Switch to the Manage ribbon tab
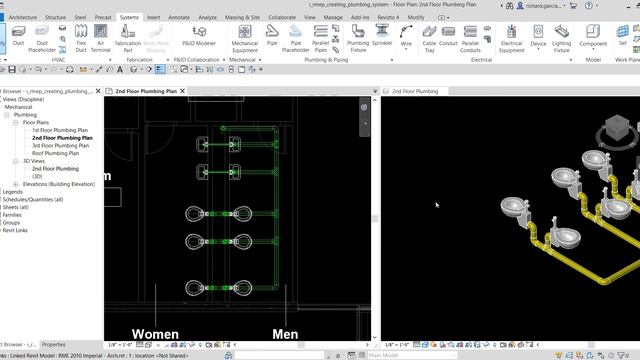Screen dimensions: 640x360 pos(333,17)
